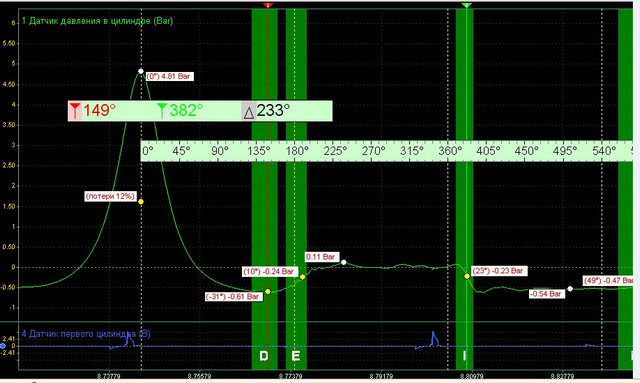Click the red 149° cursor icon

75,111
